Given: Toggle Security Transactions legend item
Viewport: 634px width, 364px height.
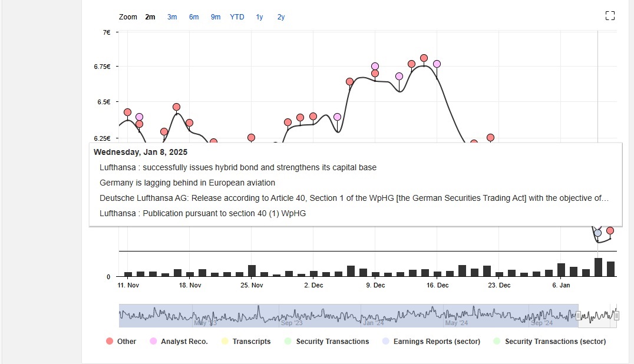Looking at the screenshot, I should pyautogui.click(x=326, y=342).
